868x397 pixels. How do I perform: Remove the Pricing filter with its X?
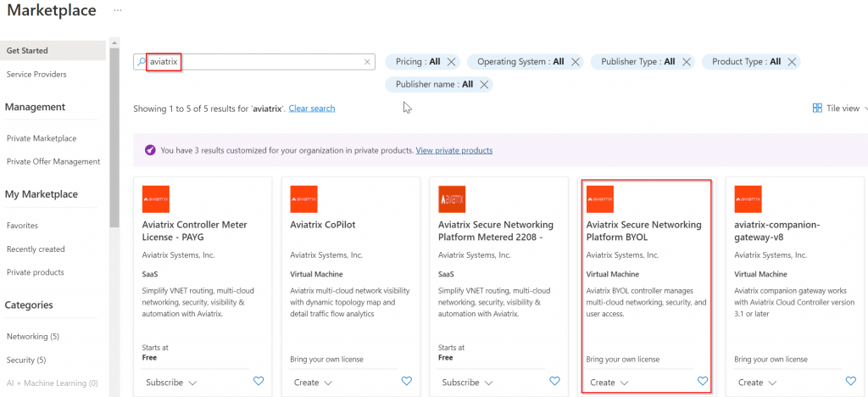pos(451,61)
